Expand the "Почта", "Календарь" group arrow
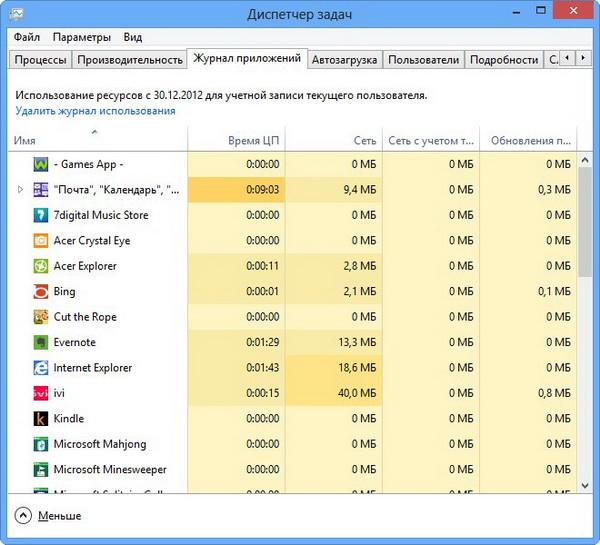 pos(21,189)
